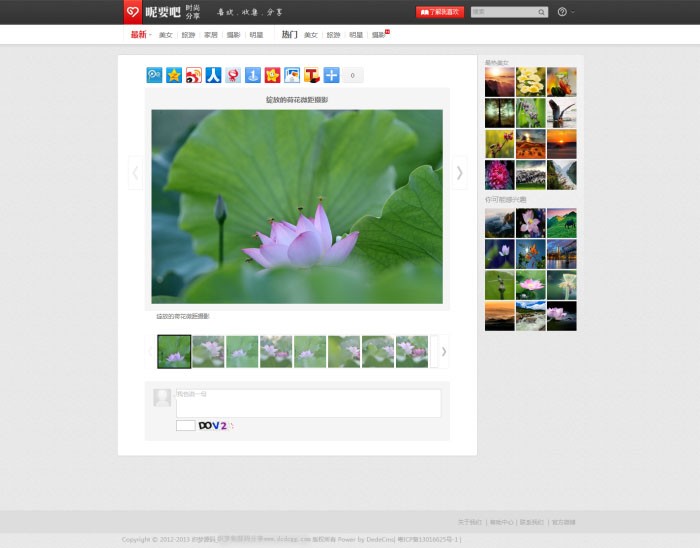Screen dimensions: 700x548
Task: Open the magenta dahlia flower thumbnail
Action: point(500,175)
